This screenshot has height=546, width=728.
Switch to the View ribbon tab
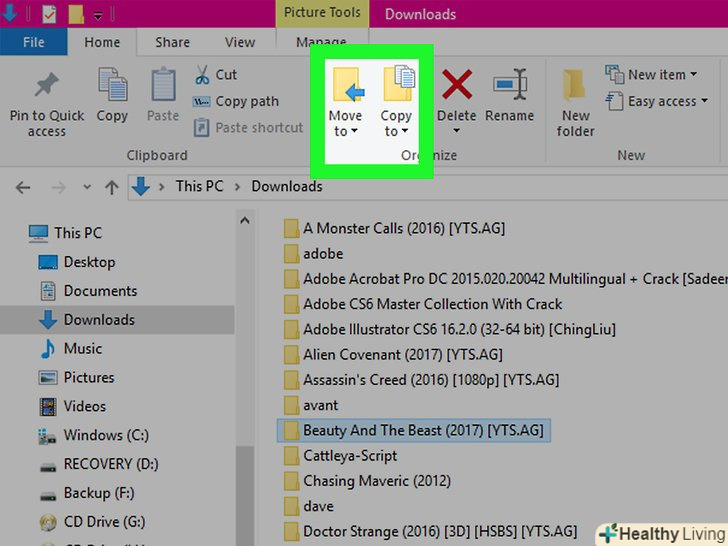click(240, 42)
